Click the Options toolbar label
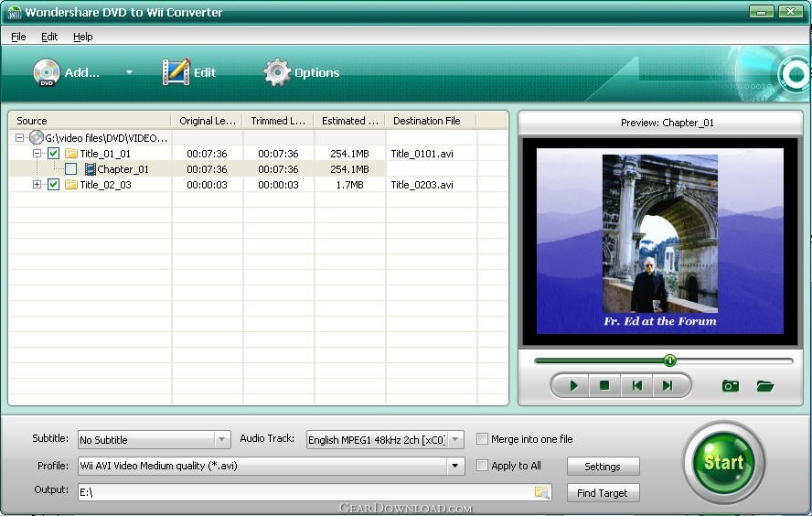The width and height of the screenshot is (812, 516). 317,72
